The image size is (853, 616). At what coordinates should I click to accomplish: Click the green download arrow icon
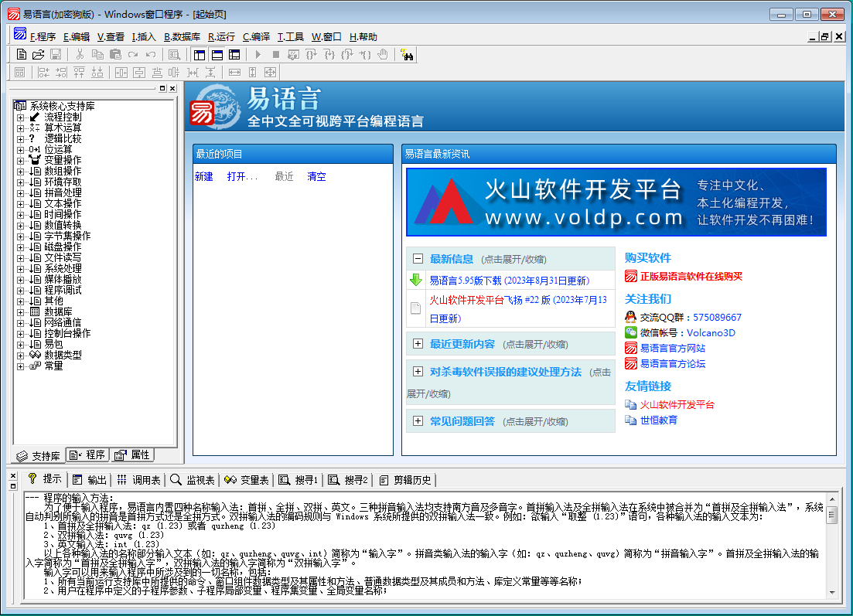[416, 280]
